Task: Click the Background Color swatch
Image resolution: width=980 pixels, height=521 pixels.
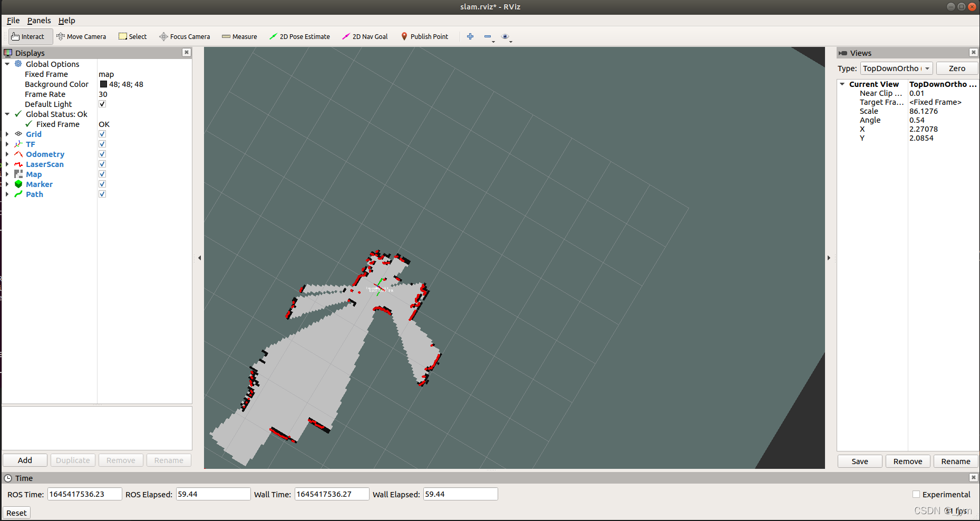Action: pos(103,84)
